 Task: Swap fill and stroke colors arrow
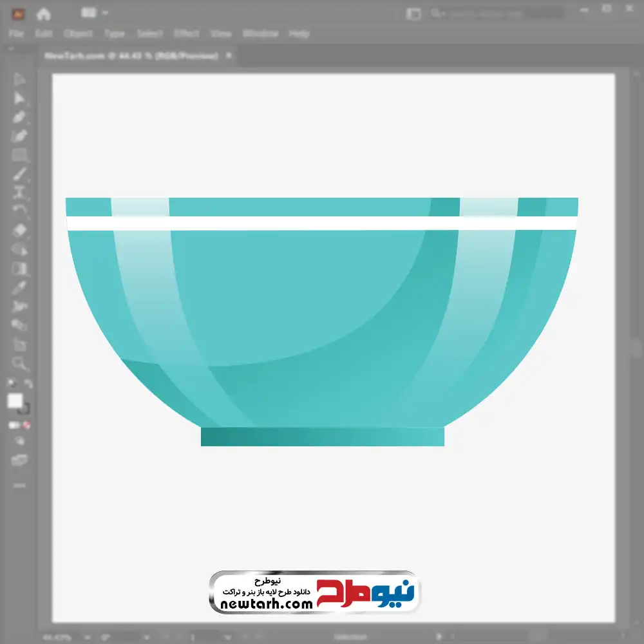(28, 384)
